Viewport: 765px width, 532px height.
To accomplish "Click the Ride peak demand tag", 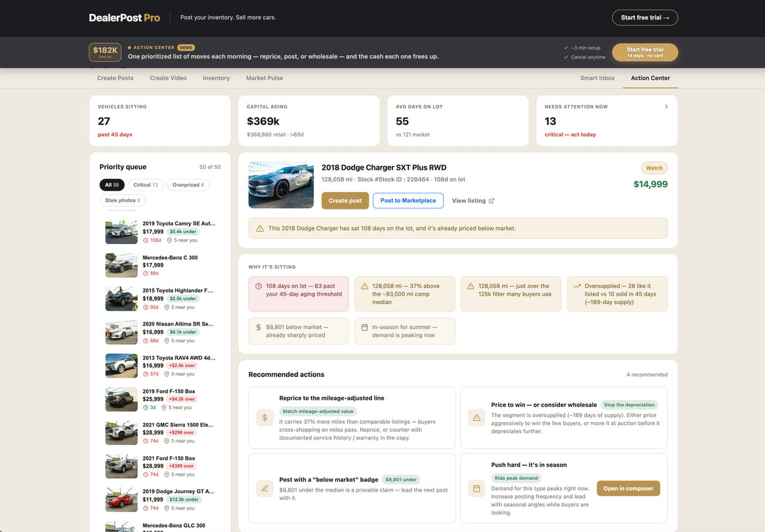I will (516, 478).
